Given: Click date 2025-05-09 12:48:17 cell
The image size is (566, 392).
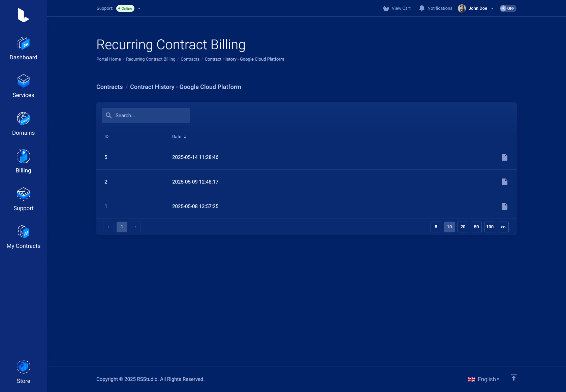Looking at the screenshot, I should 195,182.
